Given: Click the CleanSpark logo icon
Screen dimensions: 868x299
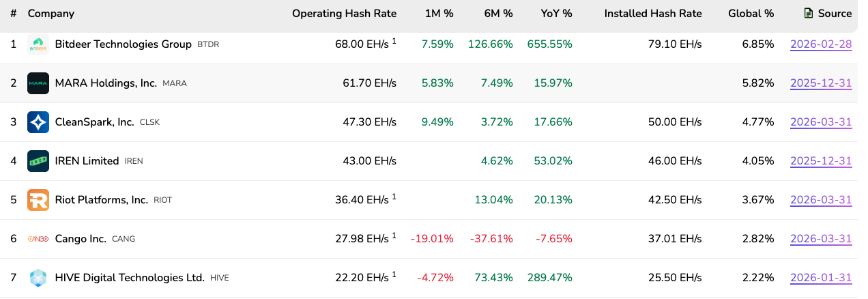Looking at the screenshot, I should coord(38,122).
